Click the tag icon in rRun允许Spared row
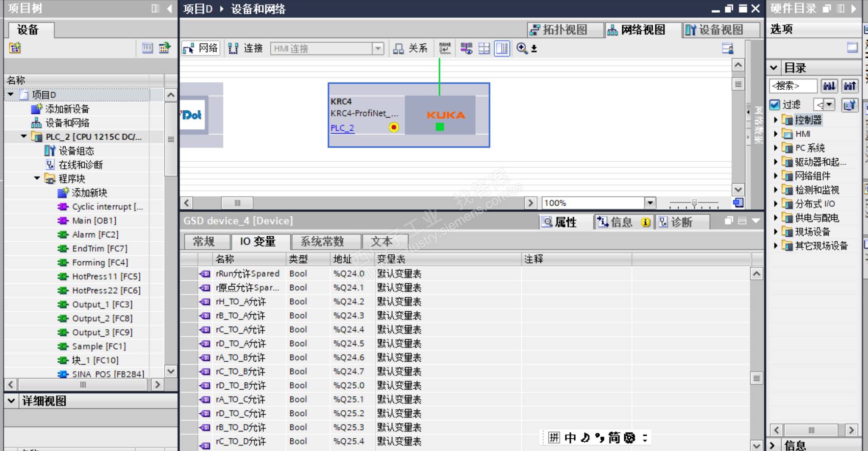 (x=205, y=274)
